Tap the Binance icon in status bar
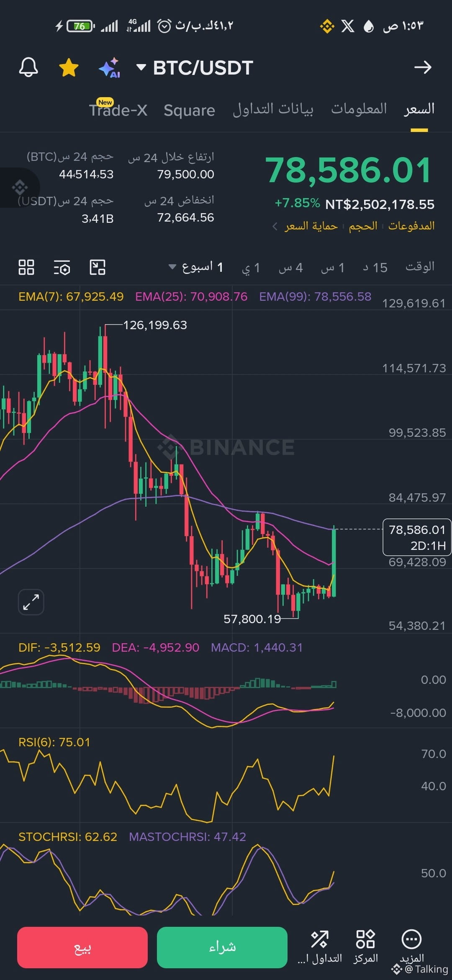The image size is (452, 980). point(327,26)
